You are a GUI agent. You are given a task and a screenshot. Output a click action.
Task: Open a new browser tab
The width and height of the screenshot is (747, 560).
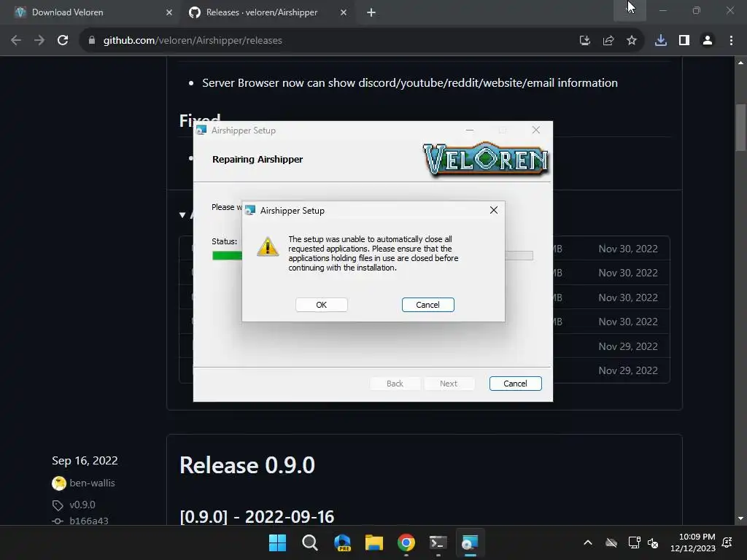point(371,12)
